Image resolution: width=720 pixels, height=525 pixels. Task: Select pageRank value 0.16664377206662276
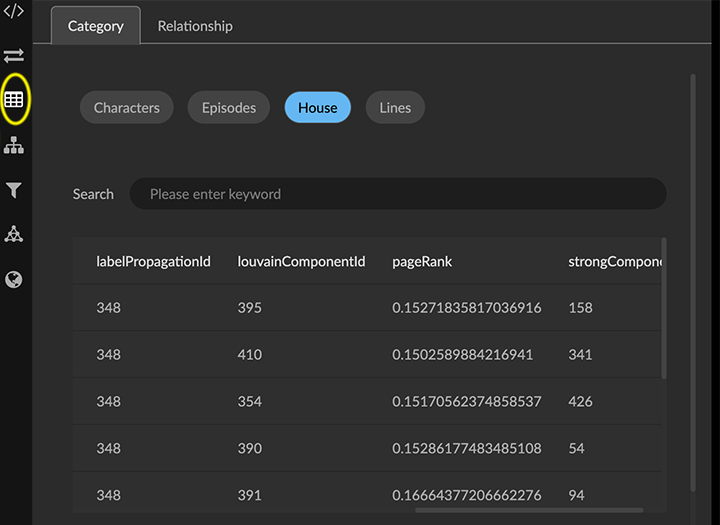(x=467, y=495)
